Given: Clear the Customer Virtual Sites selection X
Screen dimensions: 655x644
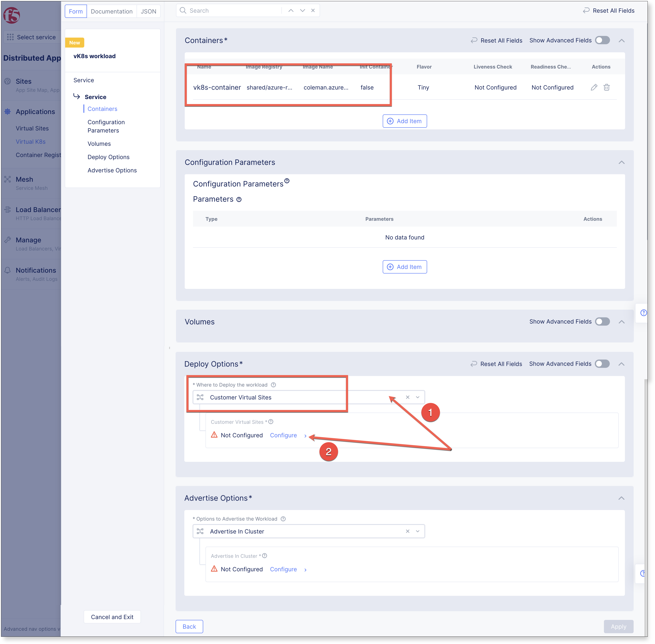Looking at the screenshot, I should 408,397.
